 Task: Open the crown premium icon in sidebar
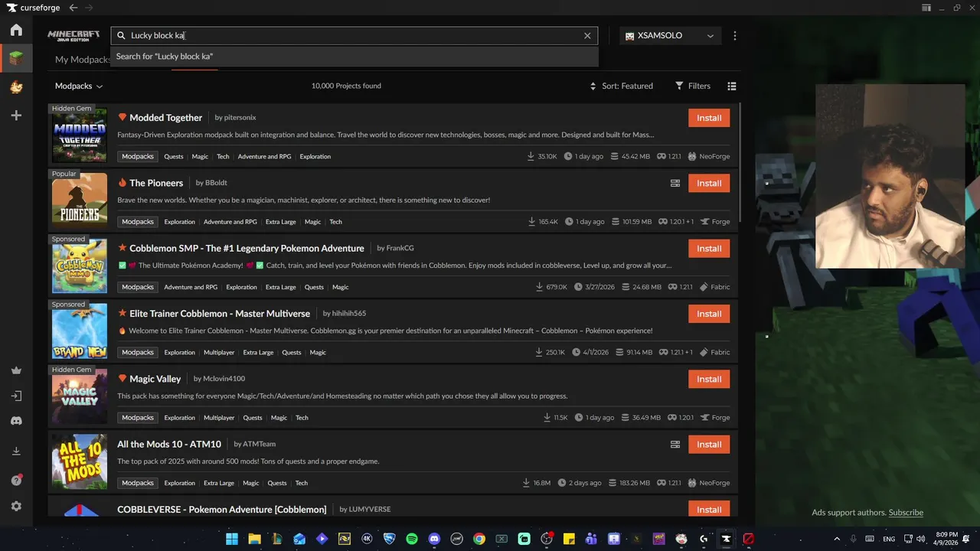[x=16, y=370]
